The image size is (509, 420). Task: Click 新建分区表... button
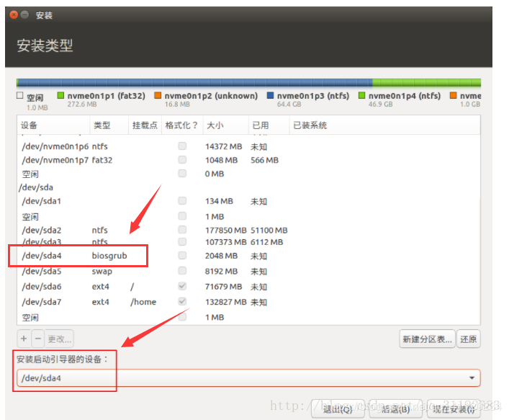coord(427,339)
